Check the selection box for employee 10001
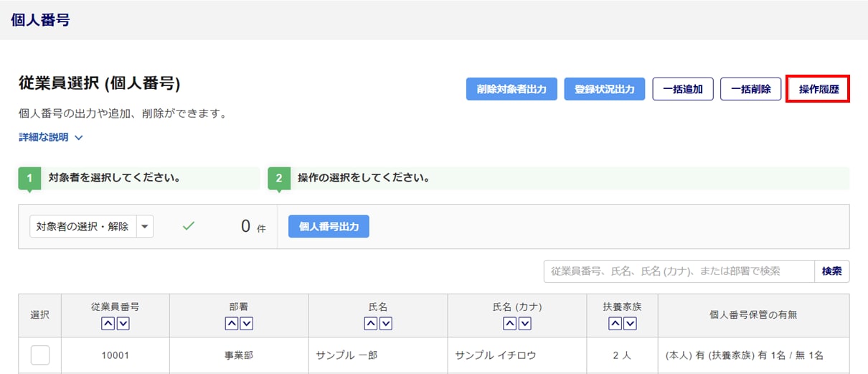 40,355
